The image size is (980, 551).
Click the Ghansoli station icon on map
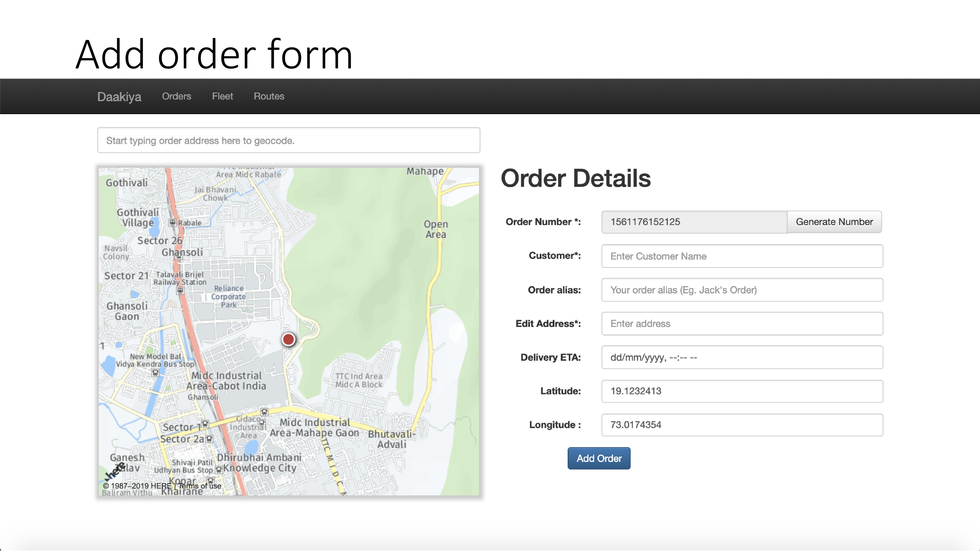coord(179,257)
